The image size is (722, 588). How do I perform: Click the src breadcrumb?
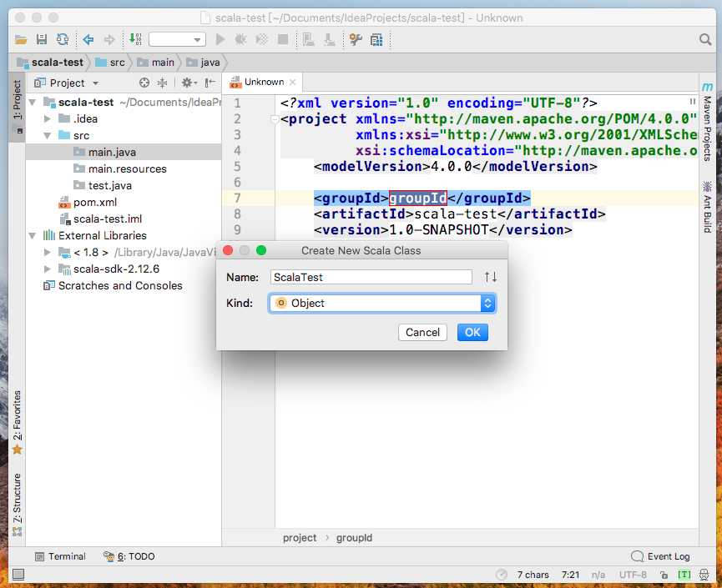pos(110,62)
